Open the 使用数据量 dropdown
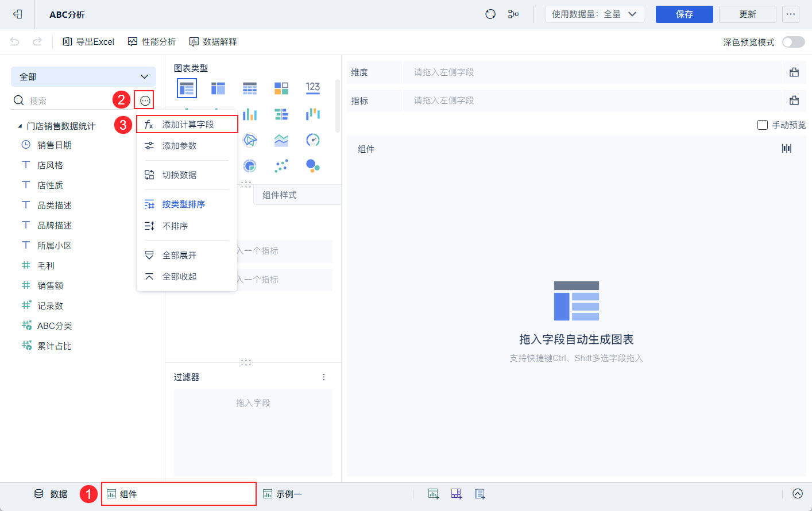Image resolution: width=812 pixels, height=511 pixels. click(x=594, y=14)
